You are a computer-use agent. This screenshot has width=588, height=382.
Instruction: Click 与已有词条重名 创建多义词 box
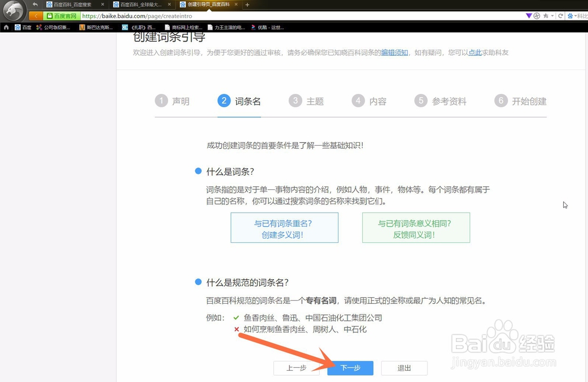tap(284, 227)
